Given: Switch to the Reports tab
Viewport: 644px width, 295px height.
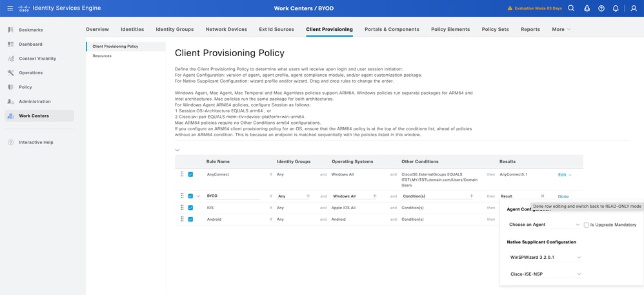Looking at the screenshot, I should [x=530, y=29].
